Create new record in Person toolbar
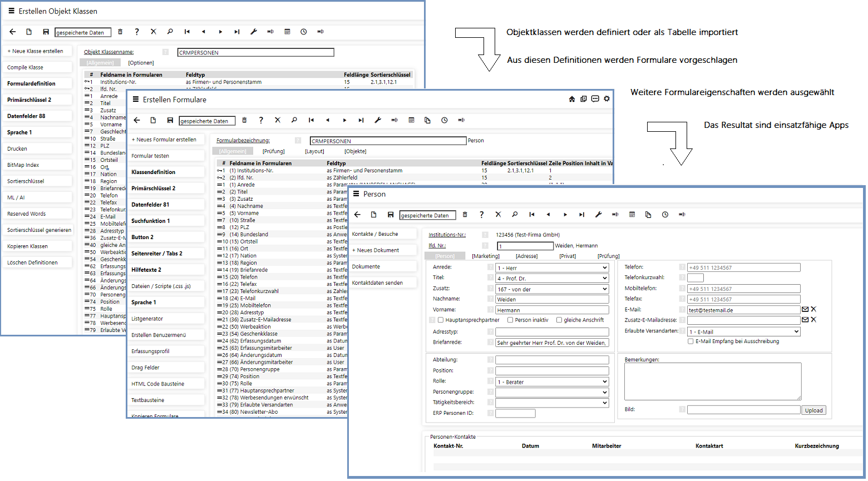 [374, 215]
